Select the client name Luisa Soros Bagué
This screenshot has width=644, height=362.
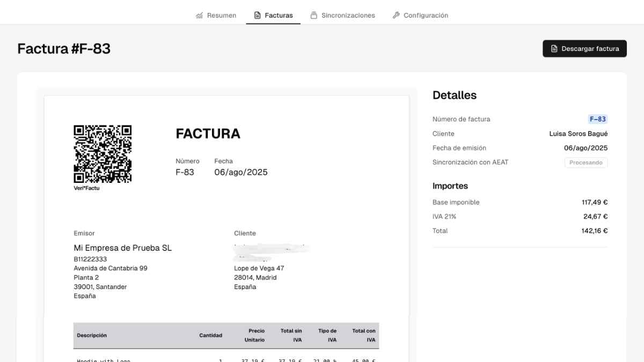[x=579, y=134]
